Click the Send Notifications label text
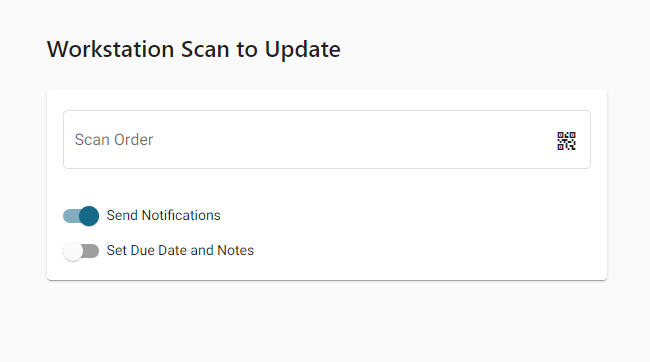This screenshot has height=362, width=650. [163, 215]
